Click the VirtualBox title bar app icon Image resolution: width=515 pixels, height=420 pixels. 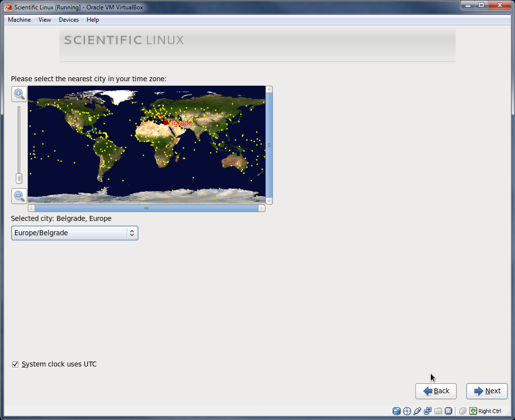tap(8, 7)
